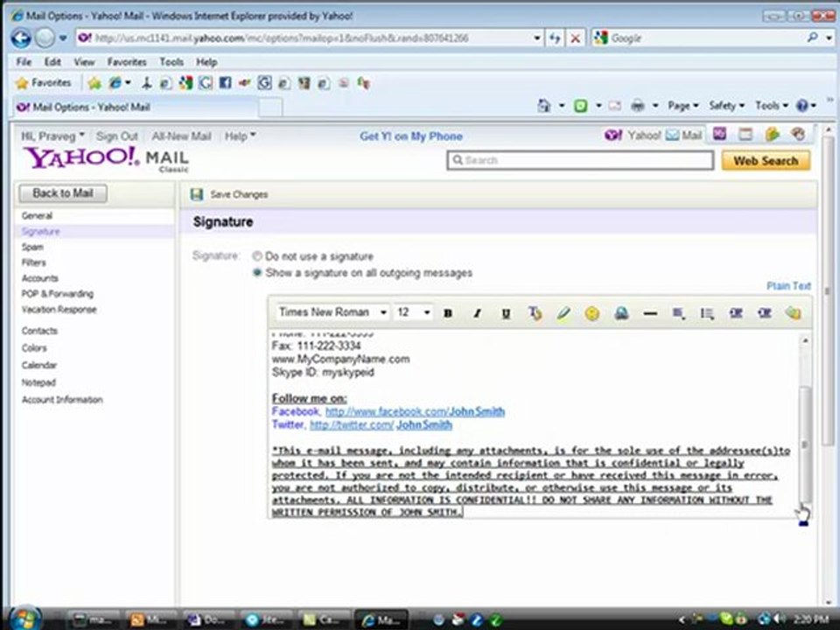The image size is (840, 630).
Task: Apply bold formatting in signature editor
Action: pyautogui.click(x=448, y=313)
